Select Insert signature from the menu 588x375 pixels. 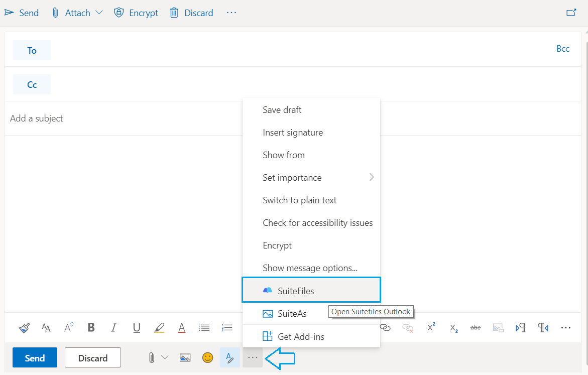(293, 132)
